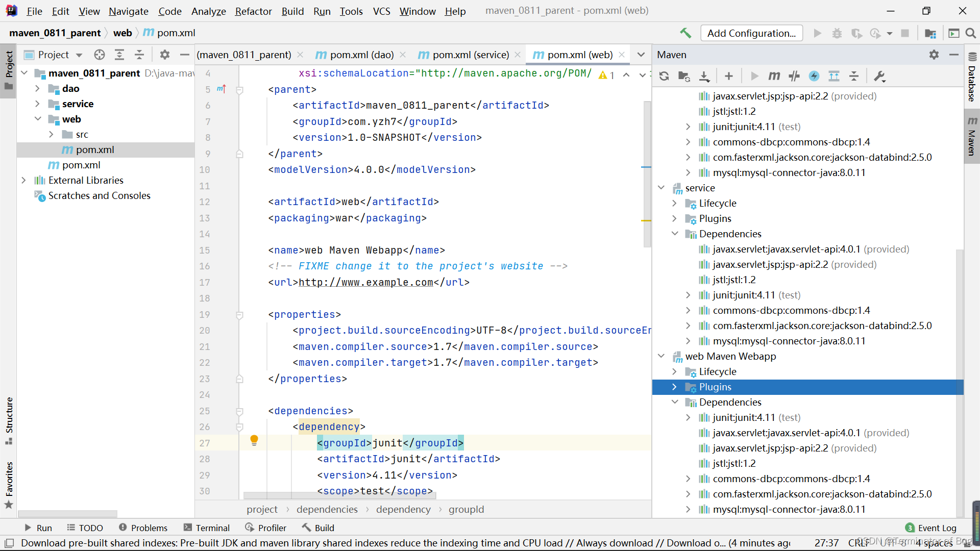The width and height of the screenshot is (980, 551).
Task: Click the Run arrow in main toolbar
Action: pyautogui.click(x=817, y=33)
